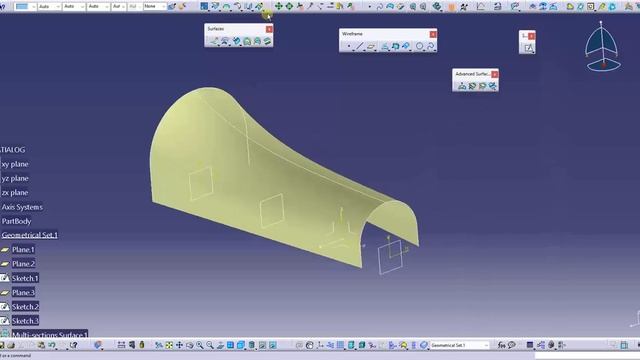
Task: Open the None layer dropdown in top toolbar
Action: coord(163,7)
